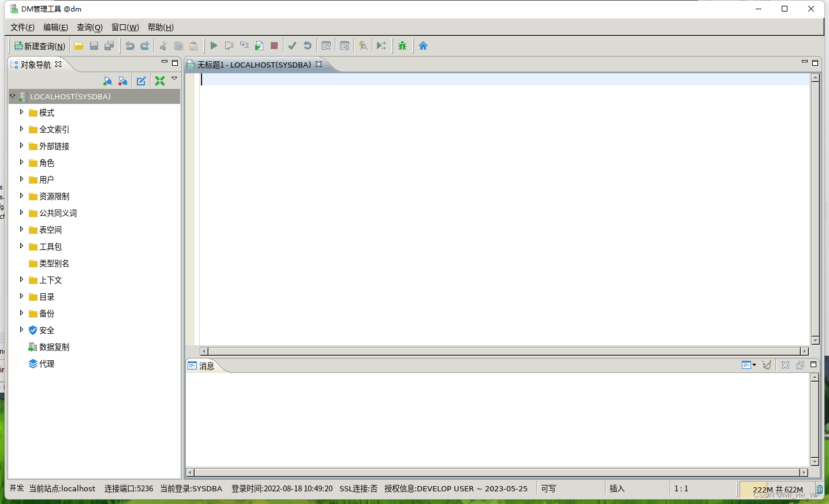Open the navigator view menu triangle
829x504 pixels.
coord(174,79)
